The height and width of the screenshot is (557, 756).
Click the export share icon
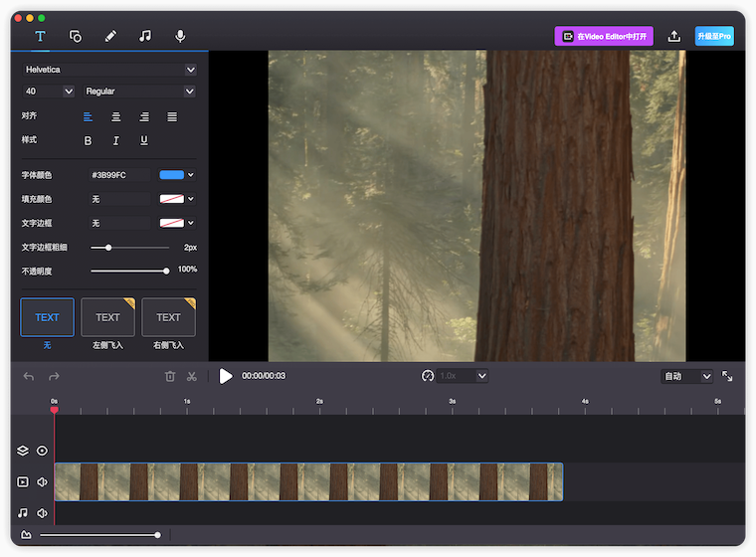click(674, 36)
